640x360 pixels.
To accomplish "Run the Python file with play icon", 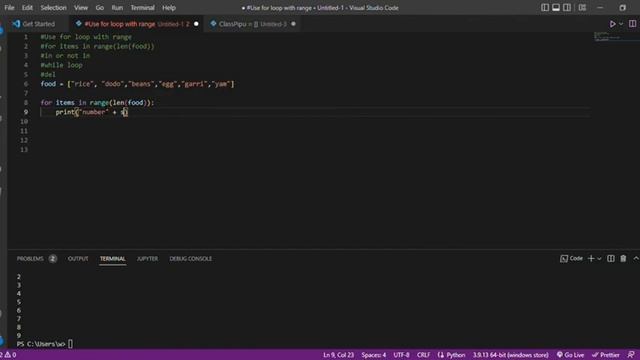I will coord(612,24).
